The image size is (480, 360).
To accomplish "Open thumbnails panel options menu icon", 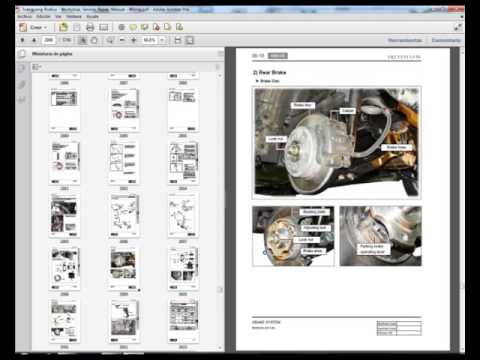I will pos(36,67).
